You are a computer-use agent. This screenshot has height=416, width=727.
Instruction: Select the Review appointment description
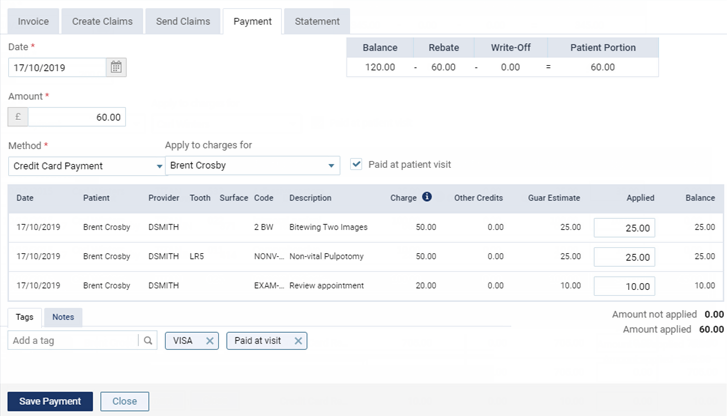coord(326,286)
